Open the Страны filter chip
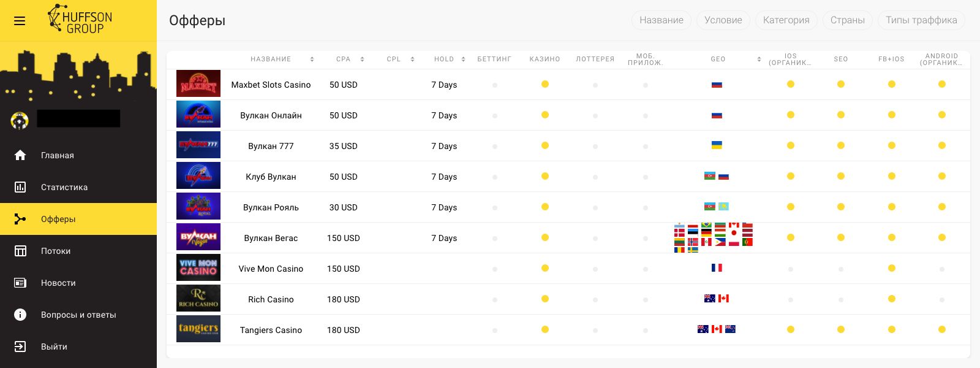This screenshot has width=980, height=368. click(847, 20)
